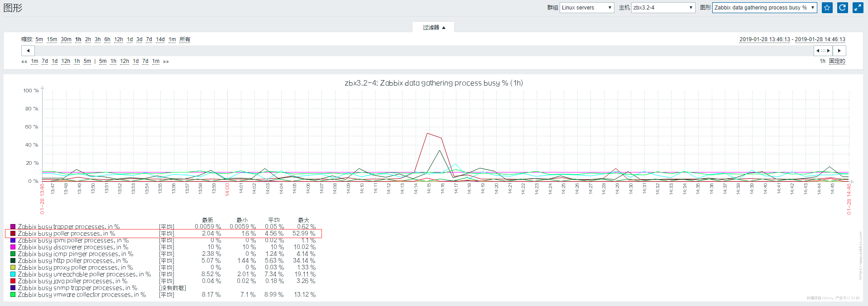The height and width of the screenshot is (306, 868).
Task: Click the magenta discoverer processes swatch
Action: tap(13, 247)
